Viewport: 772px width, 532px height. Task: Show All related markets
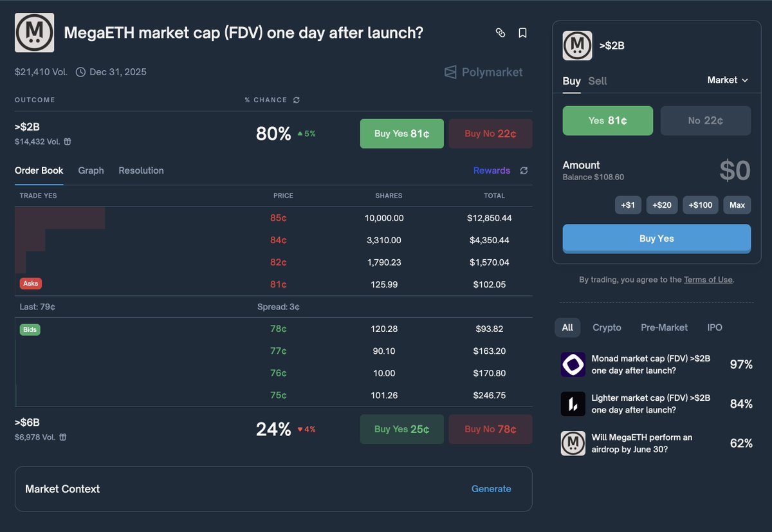[567, 327]
